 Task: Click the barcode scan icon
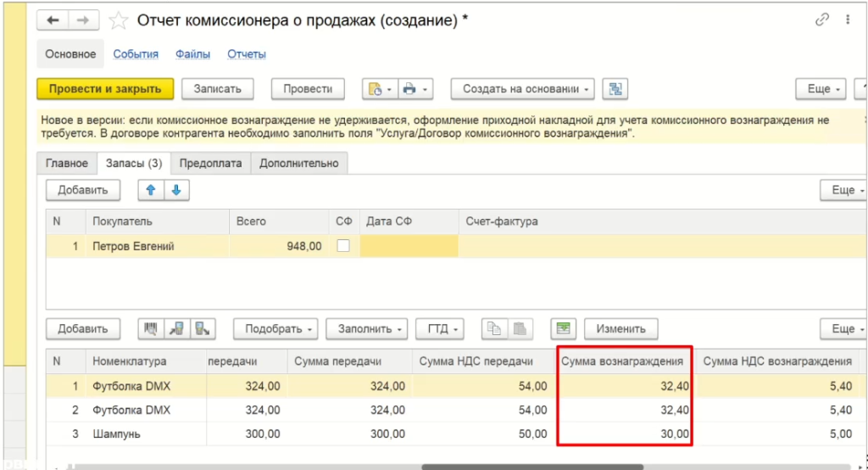151,328
